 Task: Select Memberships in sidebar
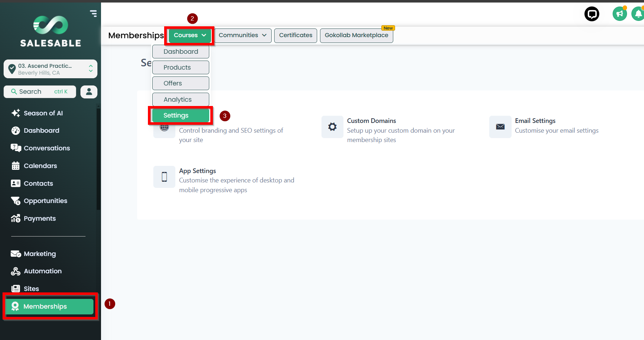click(x=50, y=306)
